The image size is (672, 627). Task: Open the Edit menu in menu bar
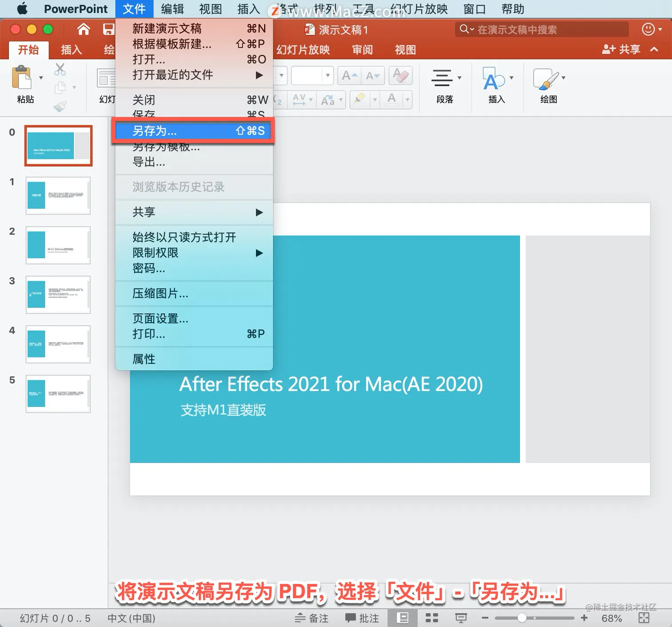[x=172, y=9]
